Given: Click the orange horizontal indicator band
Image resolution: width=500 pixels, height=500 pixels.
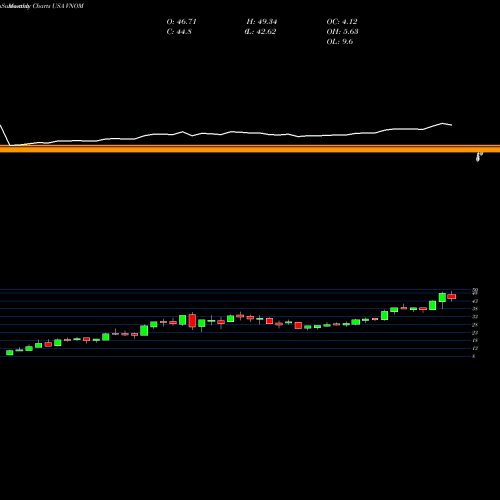Looking at the screenshot, I should coord(250,149).
